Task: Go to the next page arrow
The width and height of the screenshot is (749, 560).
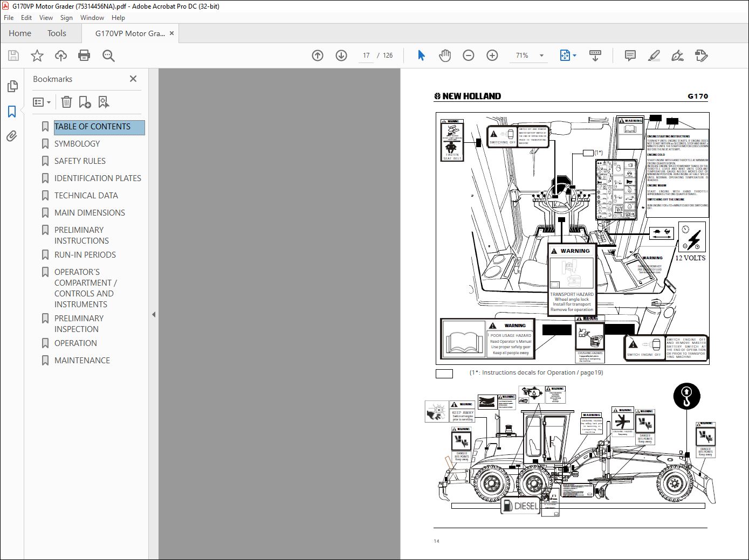Action: (x=341, y=56)
